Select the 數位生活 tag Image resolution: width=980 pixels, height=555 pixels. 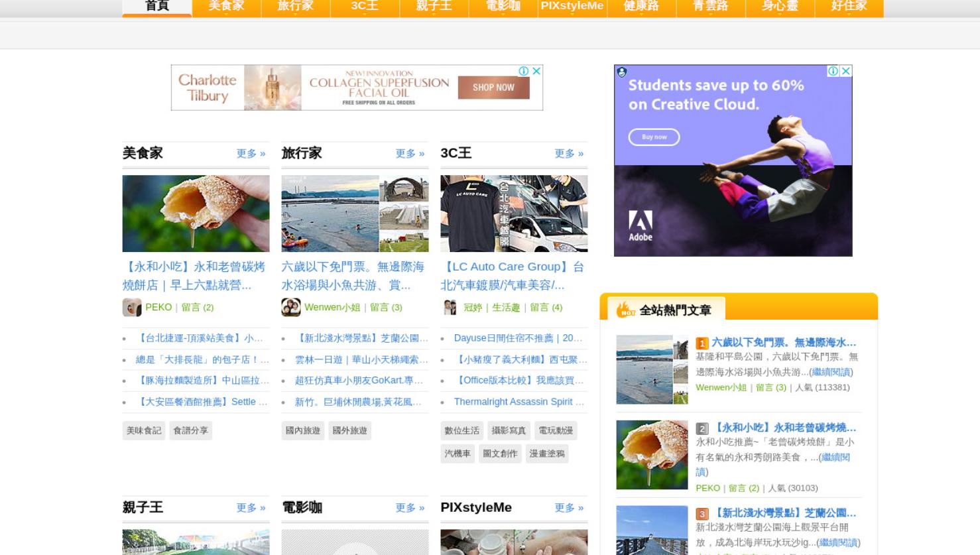point(462,431)
